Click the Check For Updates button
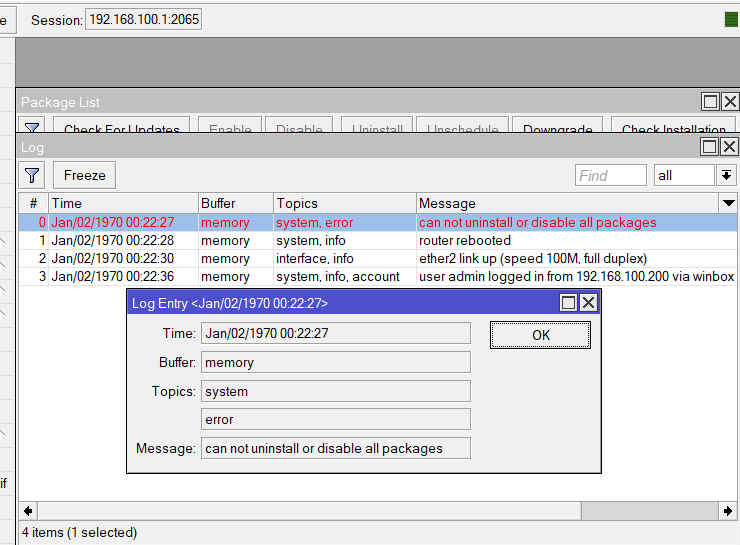Image resolution: width=740 pixels, height=545 pixels. (x=122, y=129)
